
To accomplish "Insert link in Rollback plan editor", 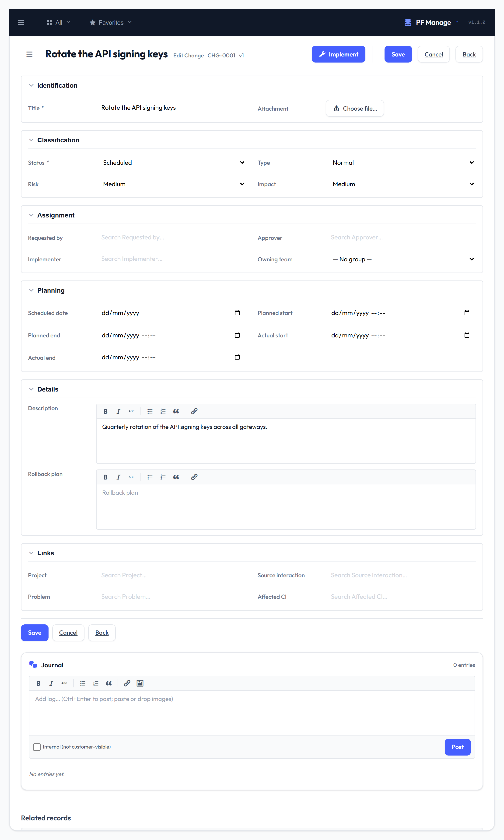I will 194,477.
